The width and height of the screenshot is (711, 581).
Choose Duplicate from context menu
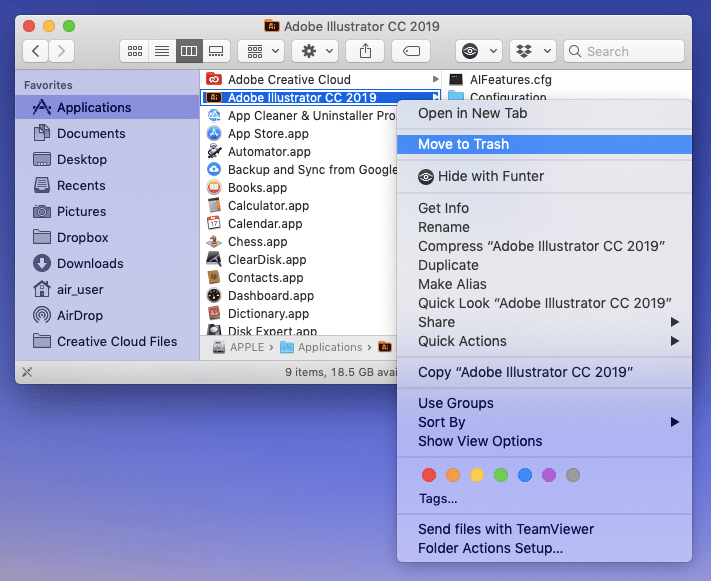click(544, 265)
